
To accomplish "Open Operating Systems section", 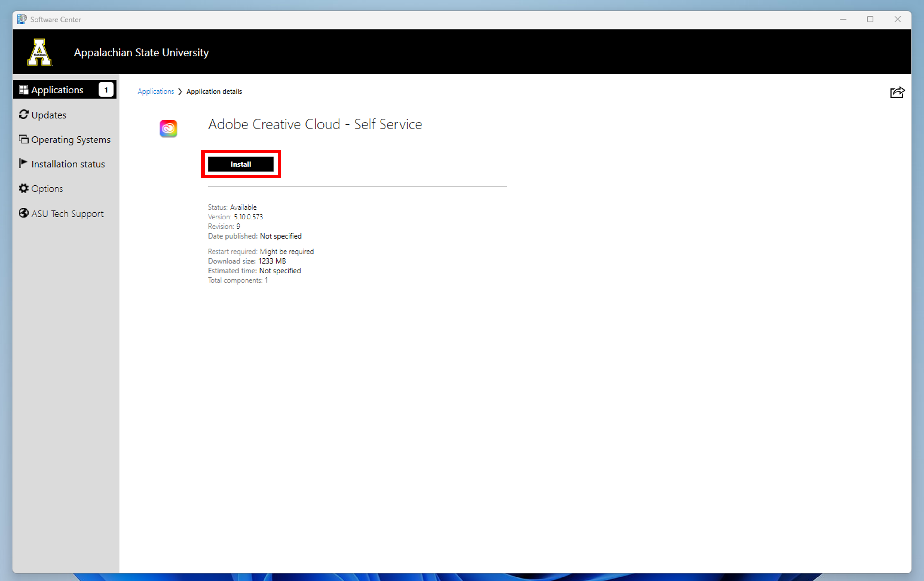I will [65, 139].
